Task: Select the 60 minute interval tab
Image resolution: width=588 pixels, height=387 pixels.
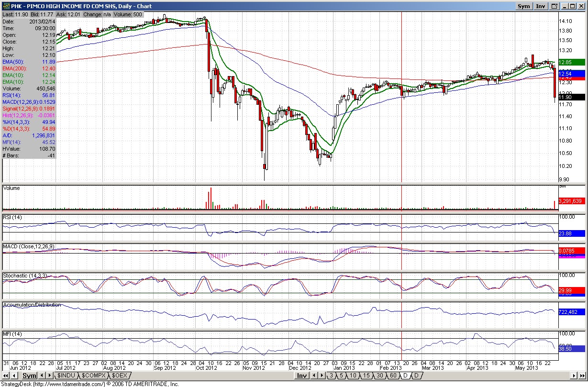Action: click(x=393, y=376)
